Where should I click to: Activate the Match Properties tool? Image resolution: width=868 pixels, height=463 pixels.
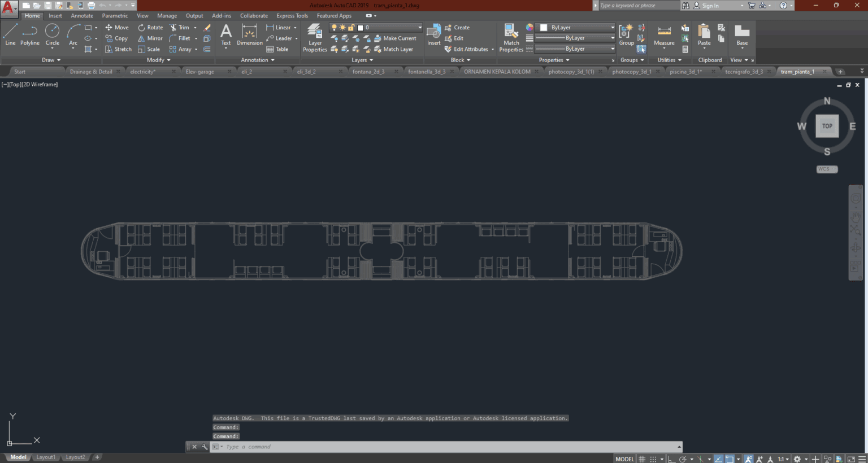[510, 36]
